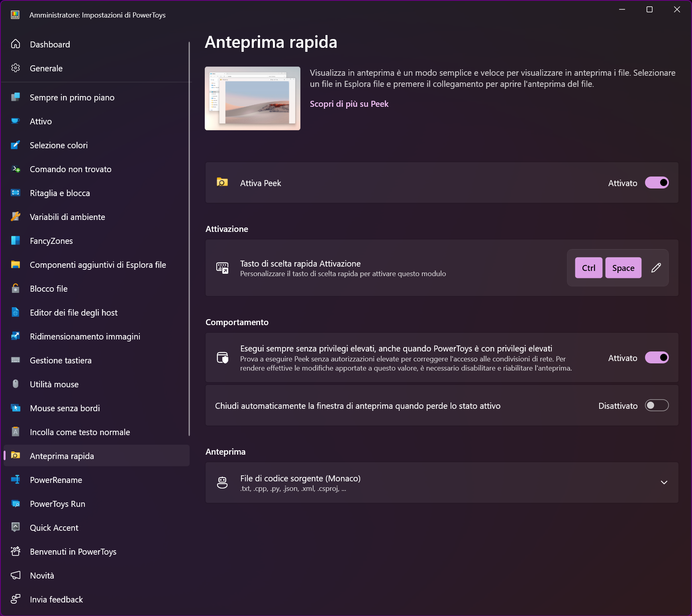The width and height of the screenshot is (692, 616).
Task: Open Mouse senza bordi page label
Action: click(65, 408)
